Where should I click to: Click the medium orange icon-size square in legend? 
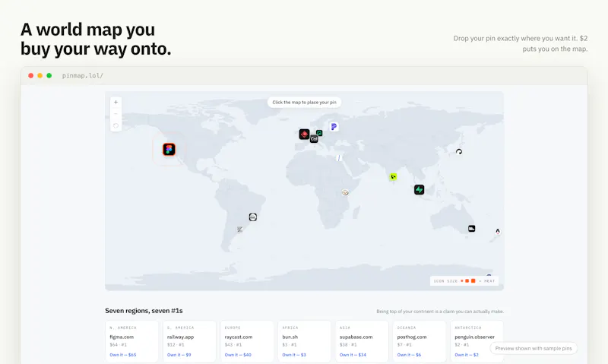[467, 281]
